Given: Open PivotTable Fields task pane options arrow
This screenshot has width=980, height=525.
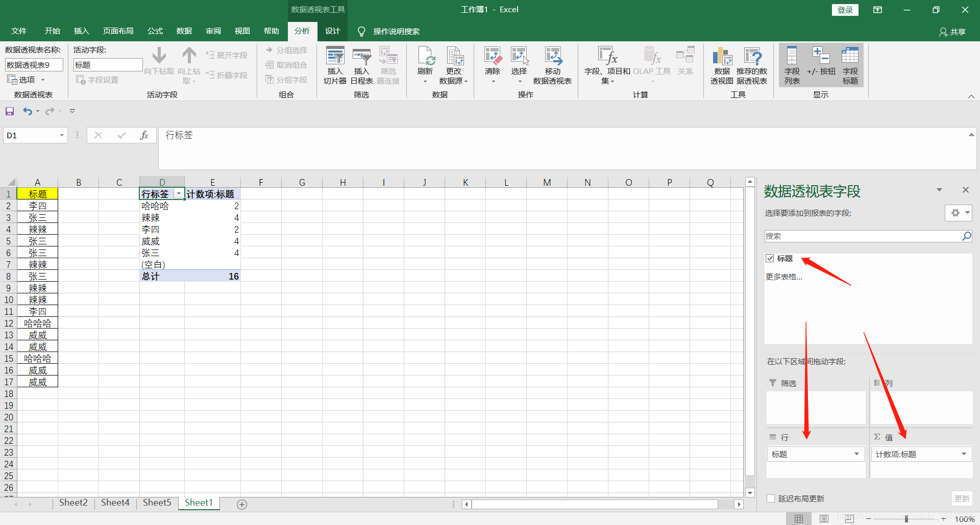Looking at the screenshot, I should pyautogui.click(x=939, y=190).
